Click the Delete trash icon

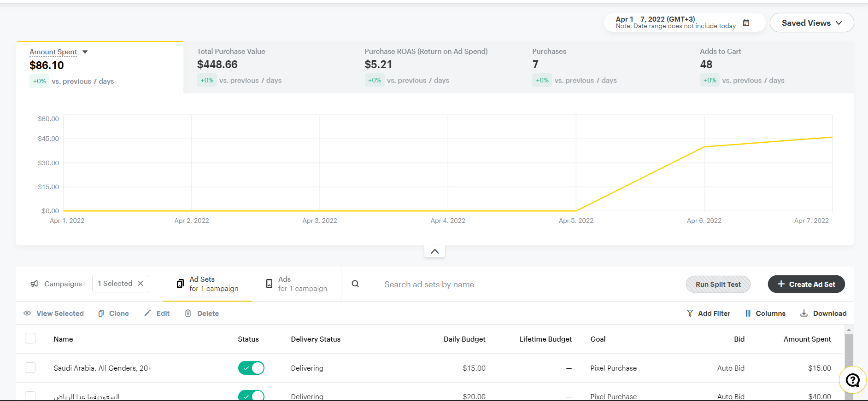click(188, 314)
